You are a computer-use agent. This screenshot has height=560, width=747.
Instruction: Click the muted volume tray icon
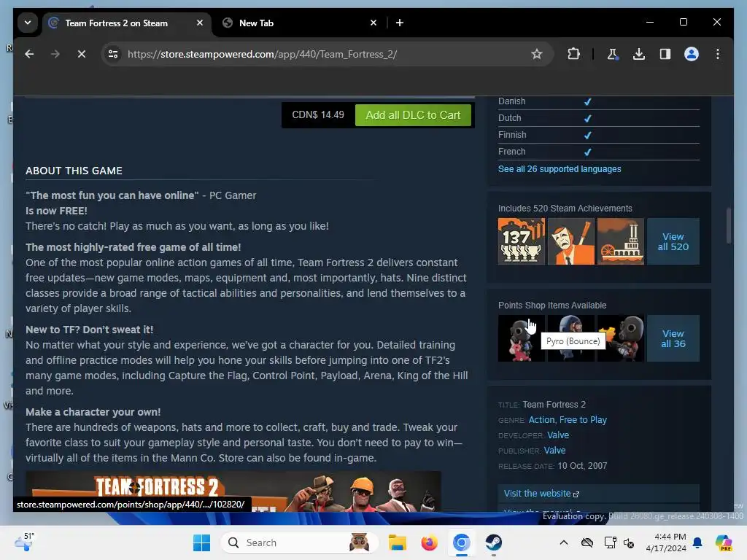pyautogui.click(x=629, y=542)
